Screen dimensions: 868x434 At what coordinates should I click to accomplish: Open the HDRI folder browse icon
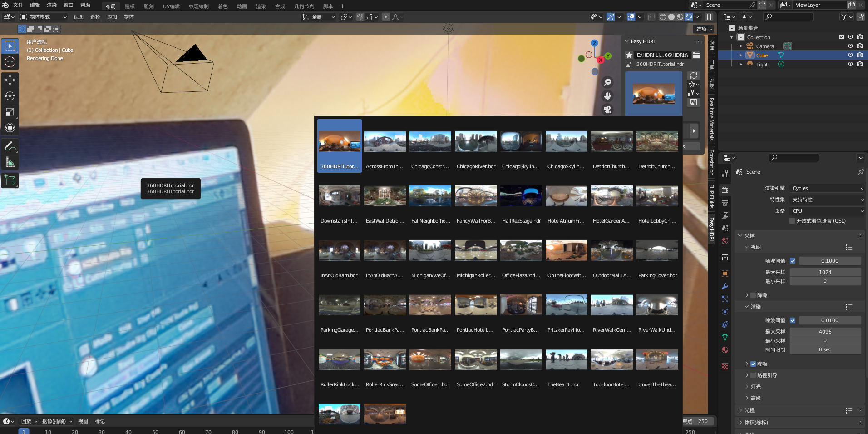pyautogui.click(x=696, y=55)
